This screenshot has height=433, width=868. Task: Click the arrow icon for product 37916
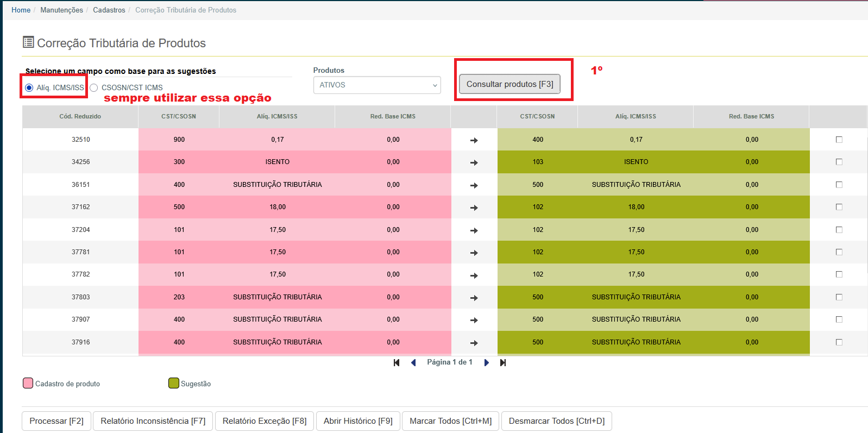(474, 343)
